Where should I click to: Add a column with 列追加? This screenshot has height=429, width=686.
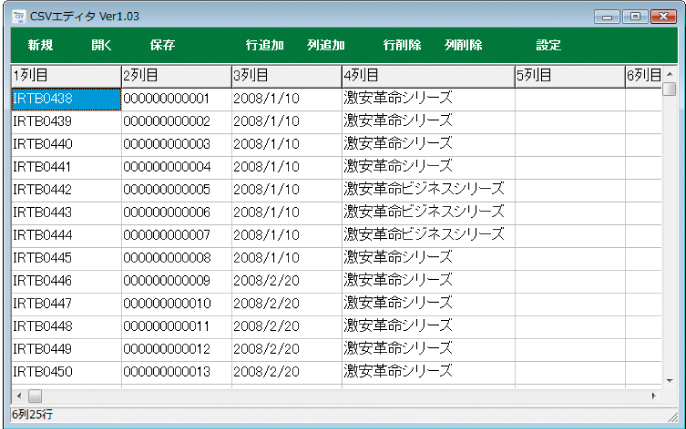tap(326, 45)
